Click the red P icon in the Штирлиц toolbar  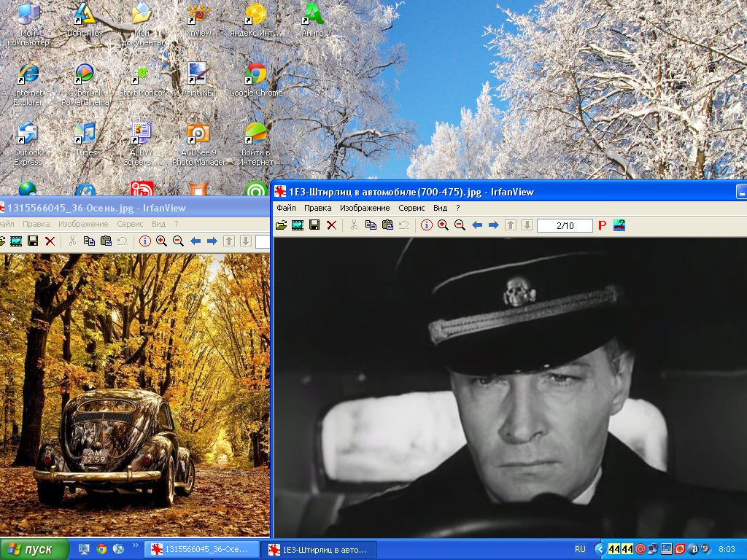point(602,225)
